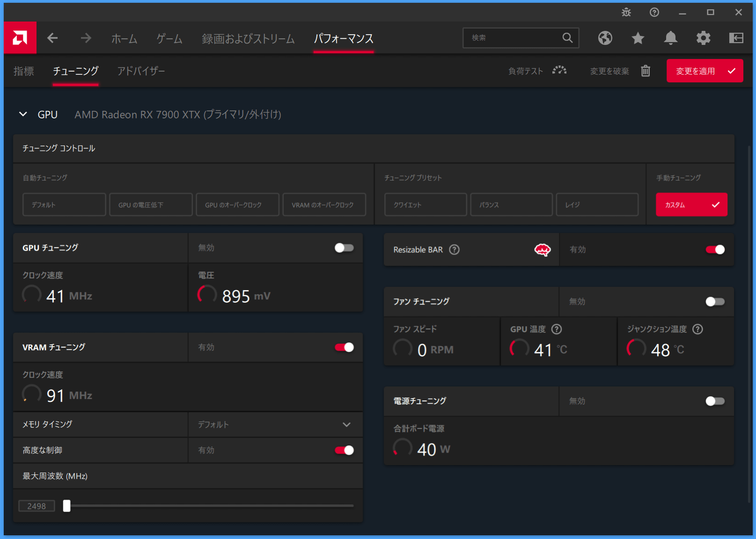
Task: Click the ジャンクション温度 help icon
Action: (697, 329)
